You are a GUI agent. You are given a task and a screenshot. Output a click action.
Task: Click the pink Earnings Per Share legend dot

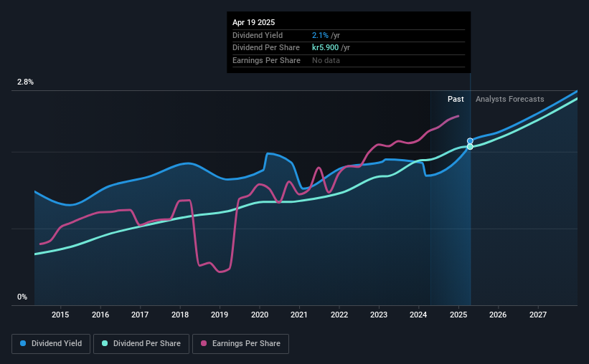point(204,343)
